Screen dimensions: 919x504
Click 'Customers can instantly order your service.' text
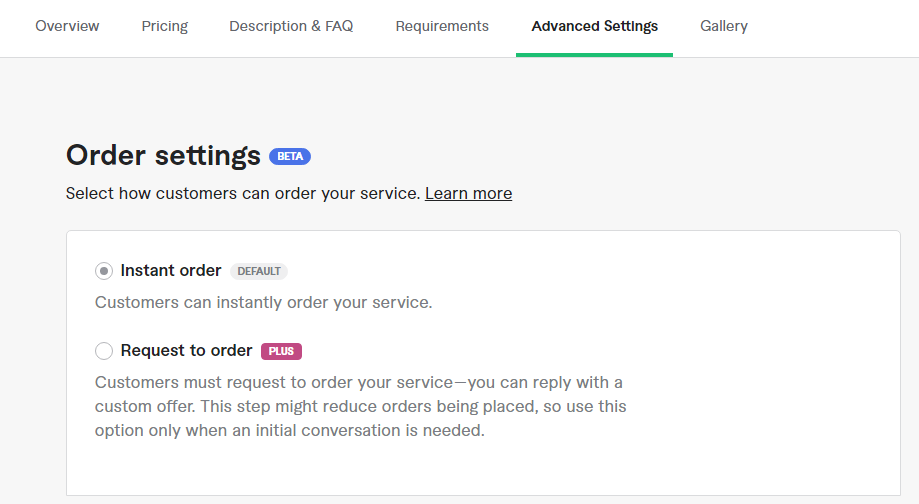click(264, 302)
